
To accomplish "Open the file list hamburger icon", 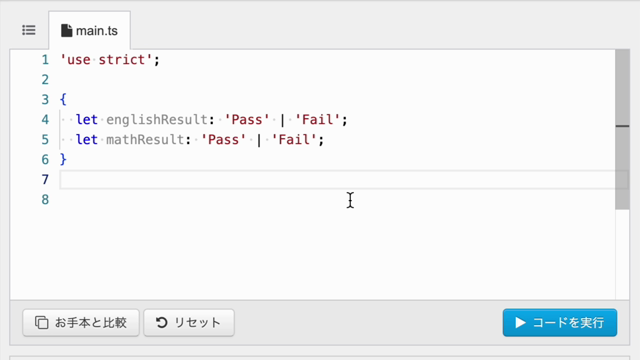I will [x=29, y=30].
